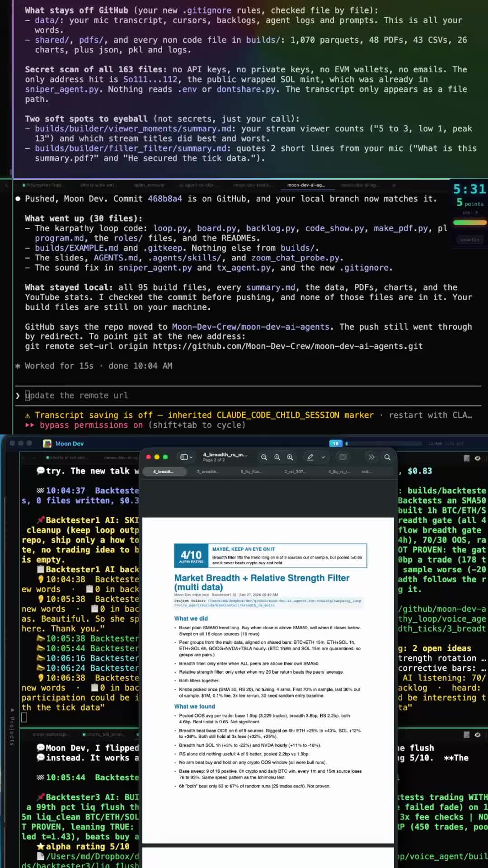Click the panel icon in upper-right terminal pane
488x868 pixels.
(466, 458)
